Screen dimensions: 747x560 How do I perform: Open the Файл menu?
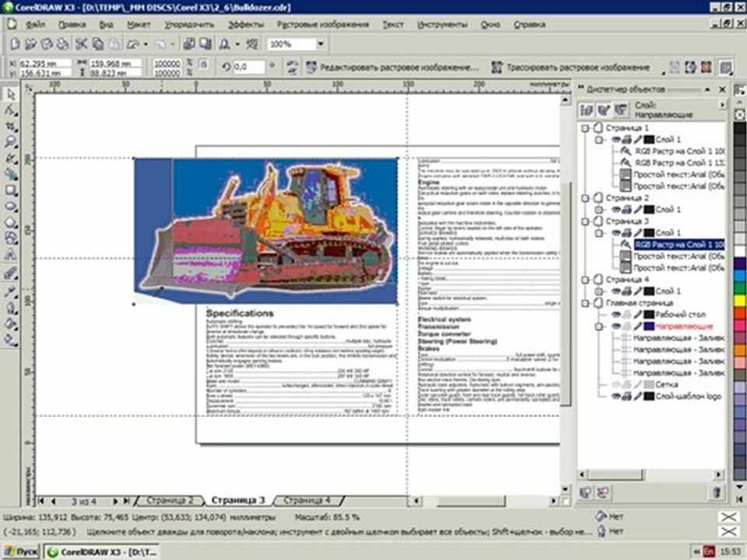point(35,24)
